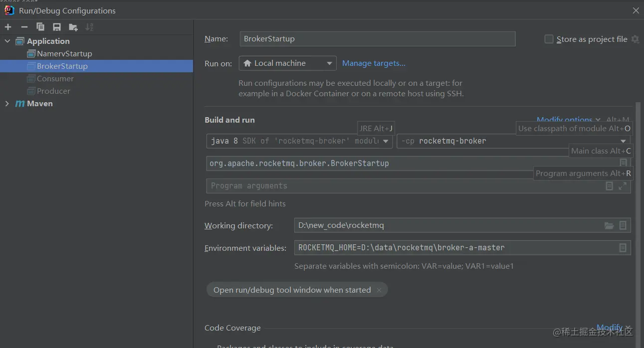The width and height of the screenshot is (644, 348).
Task: Select BrokerStartup configuration
Action: pos(96,66)
